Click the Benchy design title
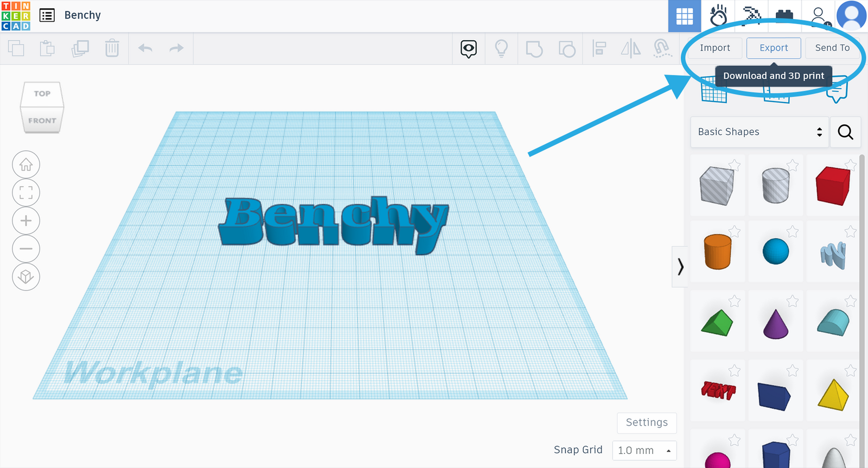 (x=82, y=15)
